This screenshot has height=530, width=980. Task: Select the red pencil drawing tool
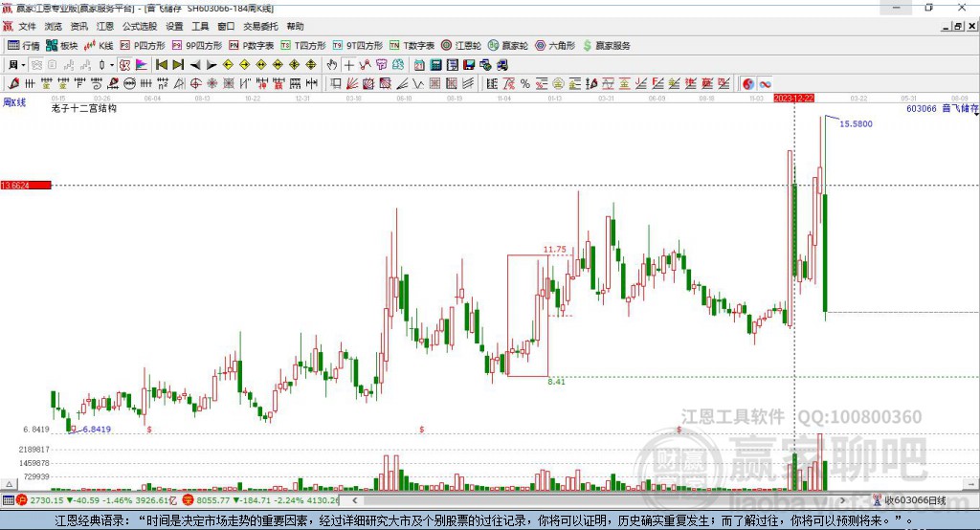(13, 84)
